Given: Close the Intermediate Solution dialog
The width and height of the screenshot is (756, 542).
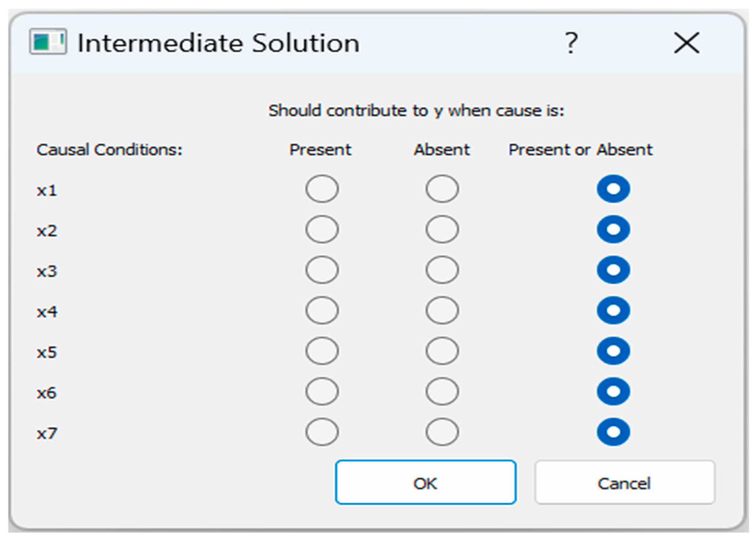Looking at the screenshot, I should (687, 43).
